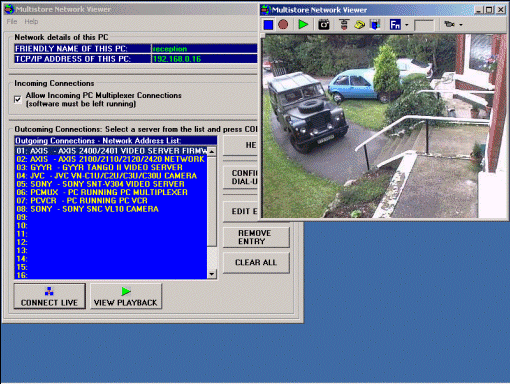Click the green play arrow in viewer toolbar
This screenshot has height=384, width=510.
(x=303, y=24)
